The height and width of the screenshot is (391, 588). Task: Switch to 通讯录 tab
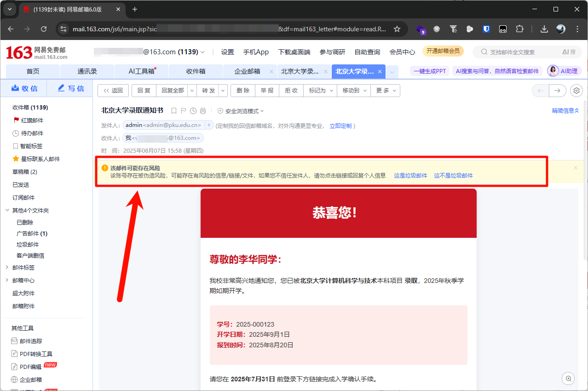87,71
